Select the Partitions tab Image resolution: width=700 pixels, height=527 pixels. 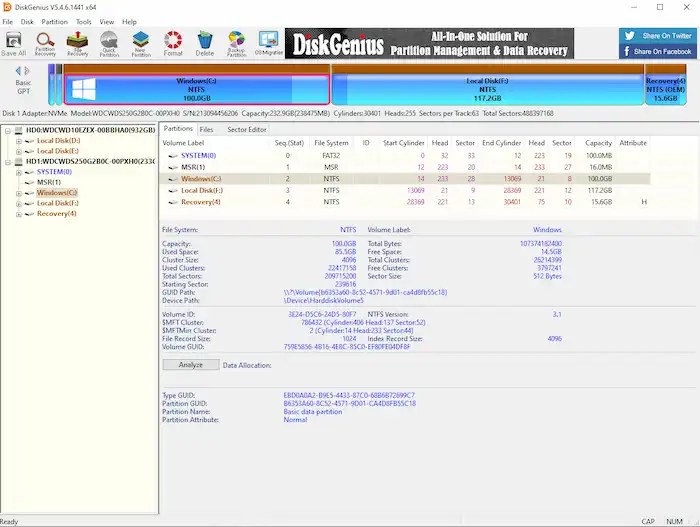click(178, 129)
